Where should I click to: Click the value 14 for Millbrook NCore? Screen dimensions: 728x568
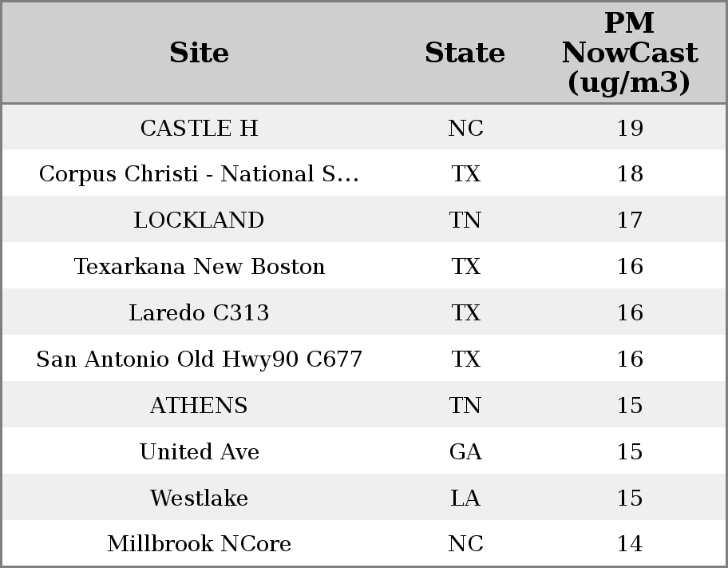click(630, 543)
